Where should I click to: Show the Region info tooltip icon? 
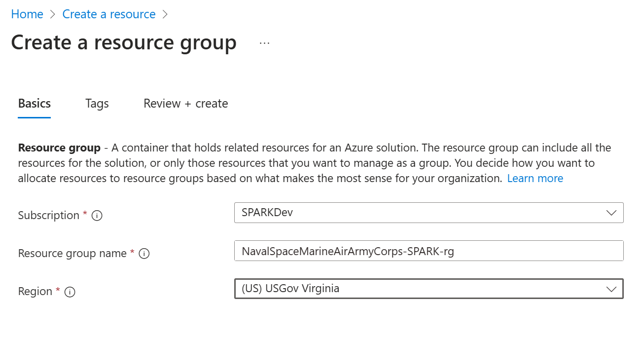tap(70, 292)
